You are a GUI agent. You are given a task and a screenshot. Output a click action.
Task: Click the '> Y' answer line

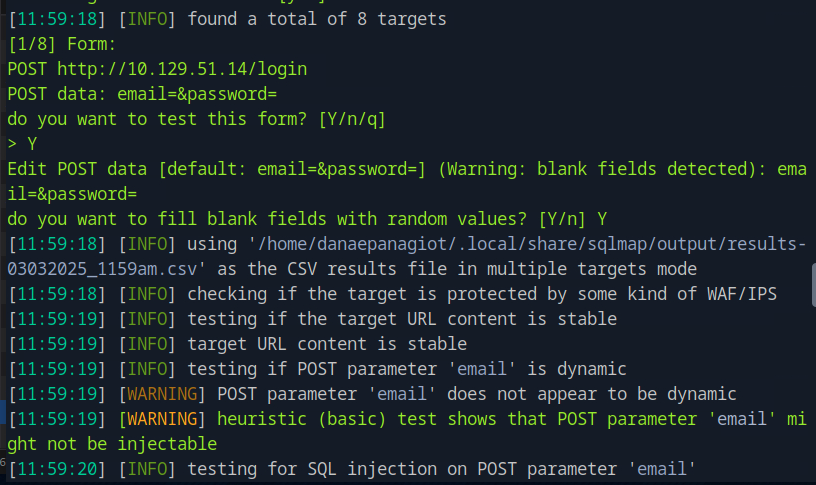point(22,144)
